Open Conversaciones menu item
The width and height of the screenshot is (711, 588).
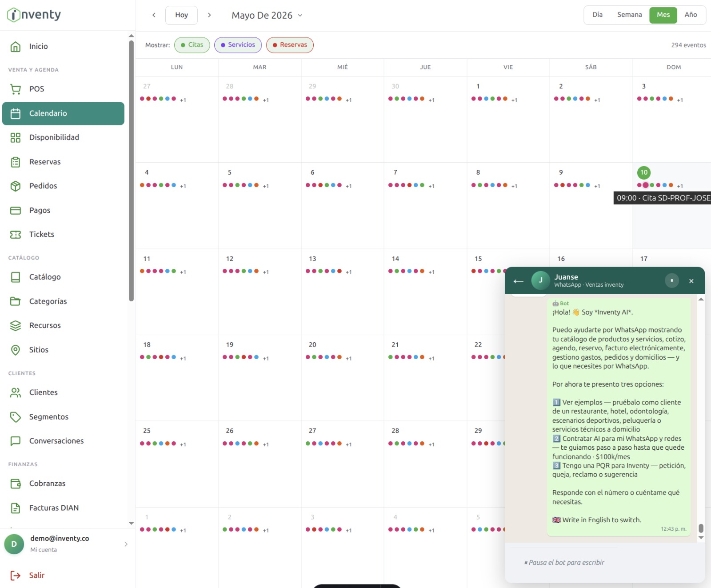click(x=63, y=441)
